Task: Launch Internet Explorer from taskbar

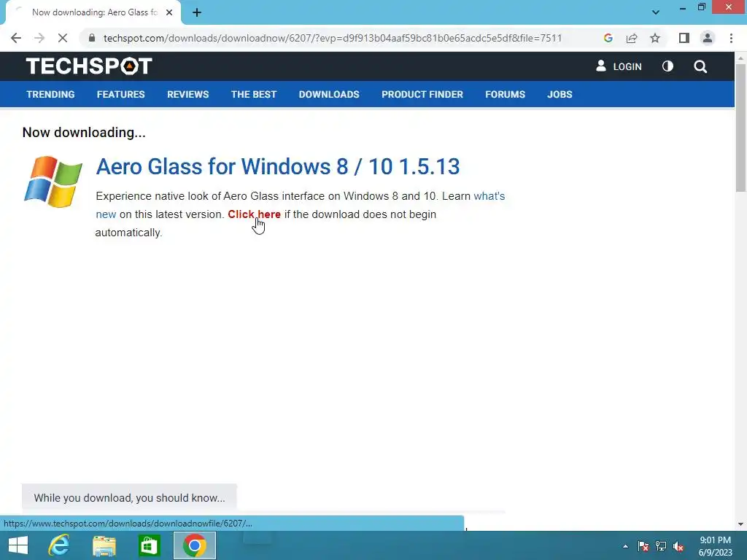Action: [x=60, y=545]
